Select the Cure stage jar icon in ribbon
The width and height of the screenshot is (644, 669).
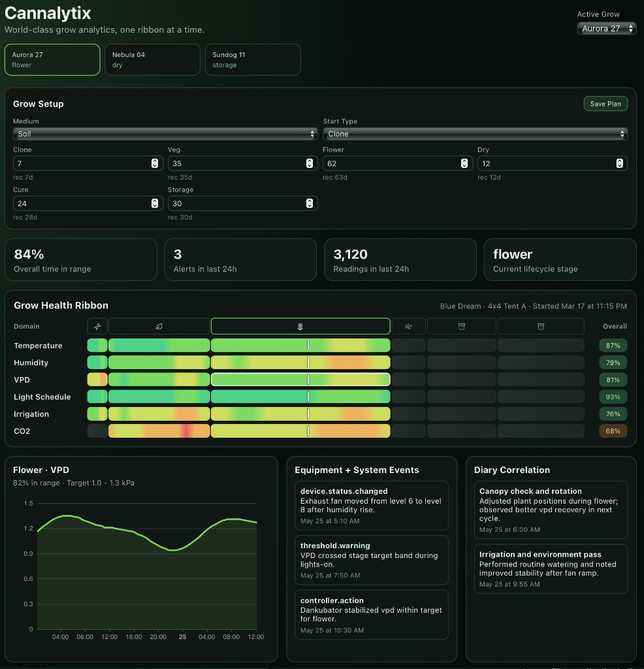pos(462,327)
